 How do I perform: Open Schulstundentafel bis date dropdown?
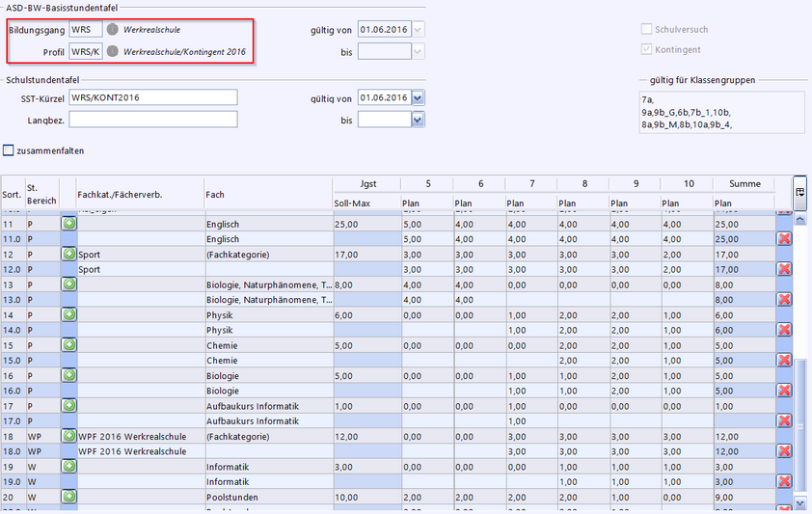[x=418, y=120]
